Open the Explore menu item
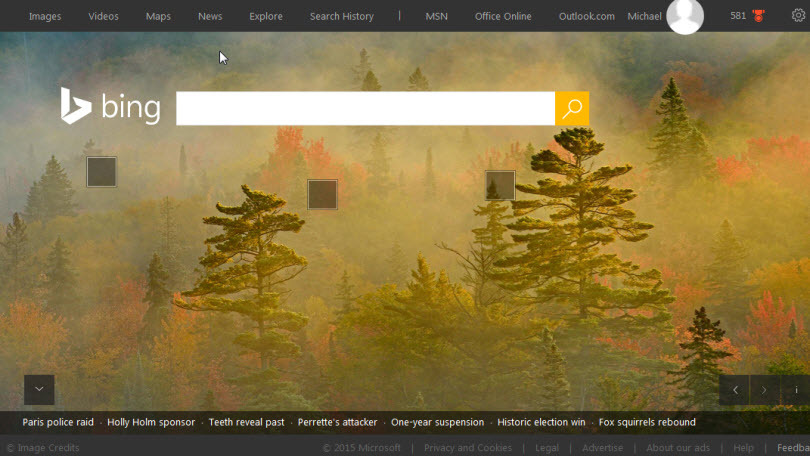810x456 pixels. click(266, 16)
